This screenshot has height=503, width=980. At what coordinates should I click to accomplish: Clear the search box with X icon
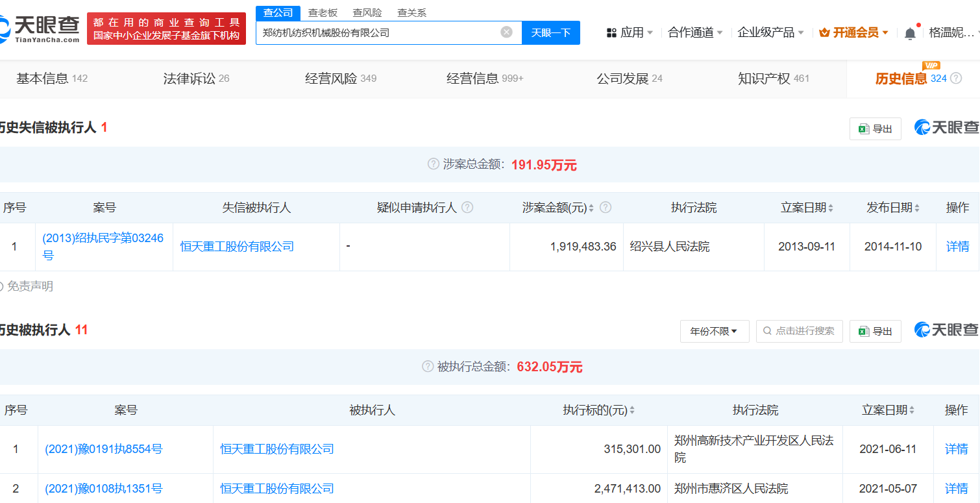pyautogui.click(x=506, y=32)
